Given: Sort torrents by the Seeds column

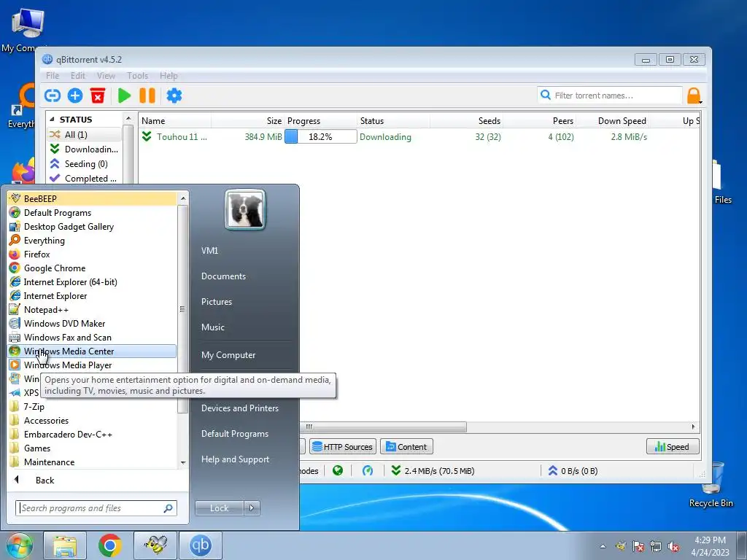Looking at the screenshot, I should (467, 121).
